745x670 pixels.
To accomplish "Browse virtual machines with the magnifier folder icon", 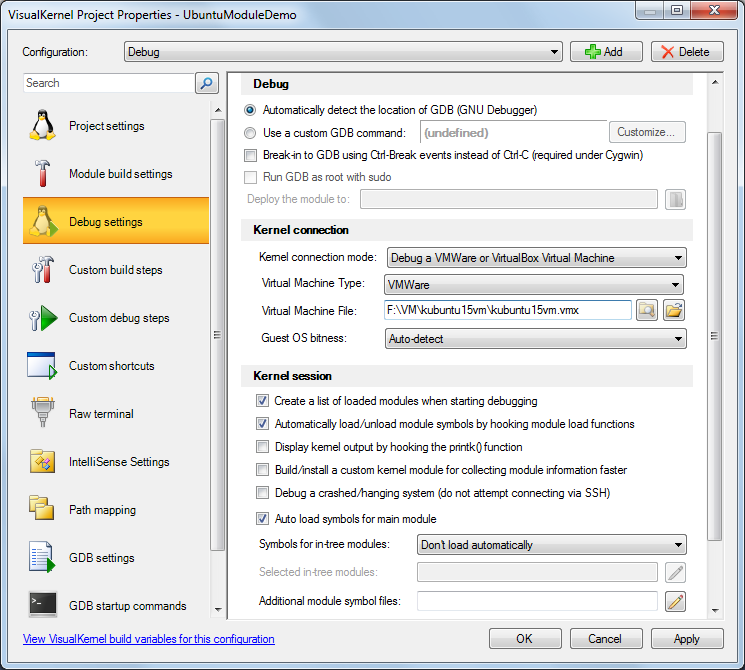I will click(647, 310).
